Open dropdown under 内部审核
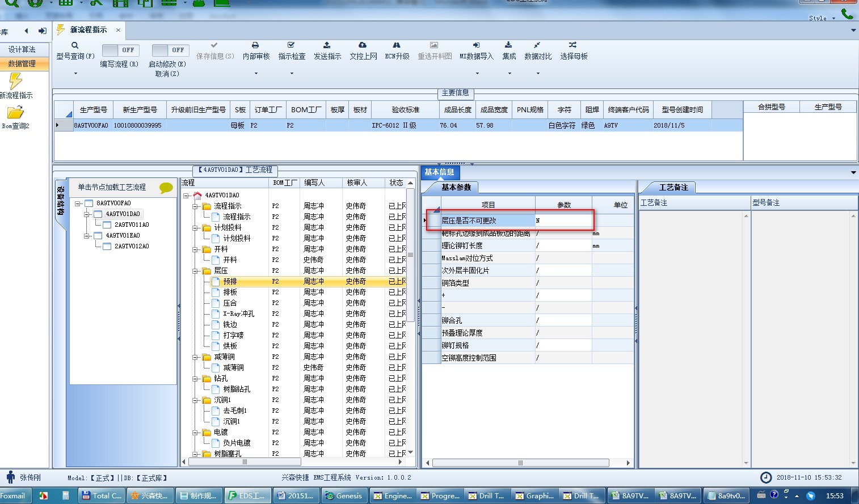 (x=256, y=73)
